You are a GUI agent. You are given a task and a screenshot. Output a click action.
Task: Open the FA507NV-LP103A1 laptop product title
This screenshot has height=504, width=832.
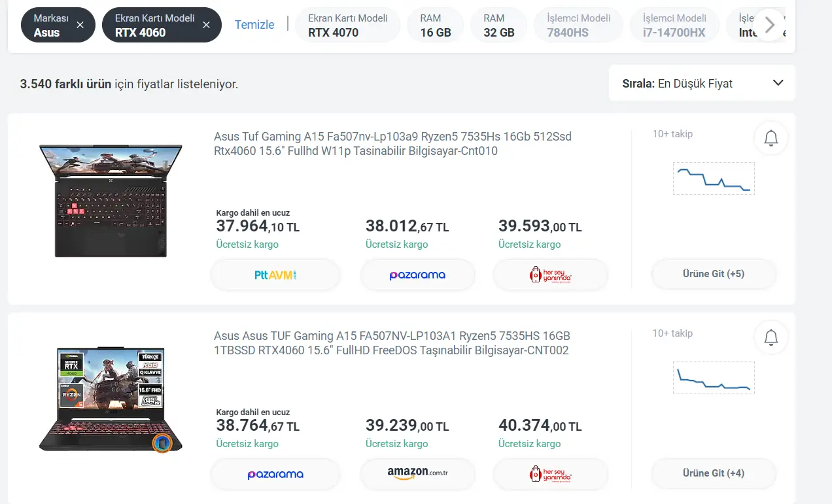point(392,343)
